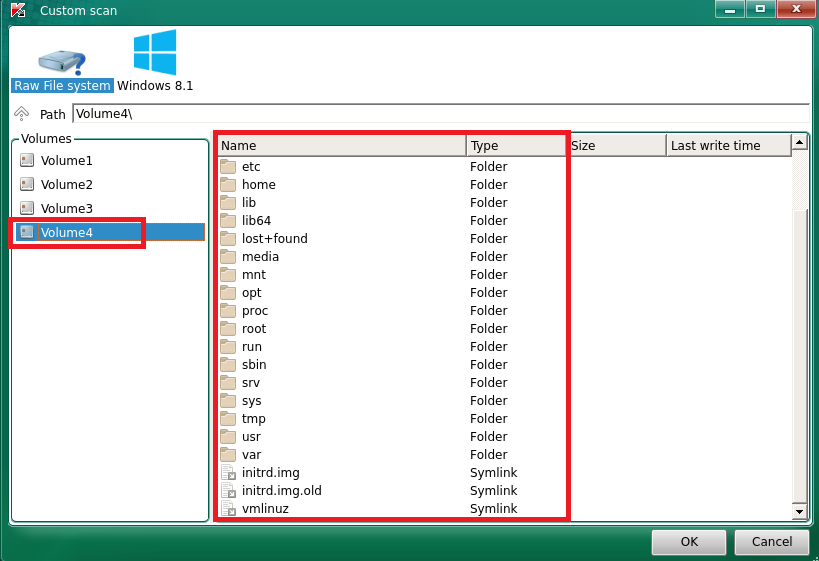Click the Volume2 disk icon
819x561 pixels.
click(x=27, y=184)
